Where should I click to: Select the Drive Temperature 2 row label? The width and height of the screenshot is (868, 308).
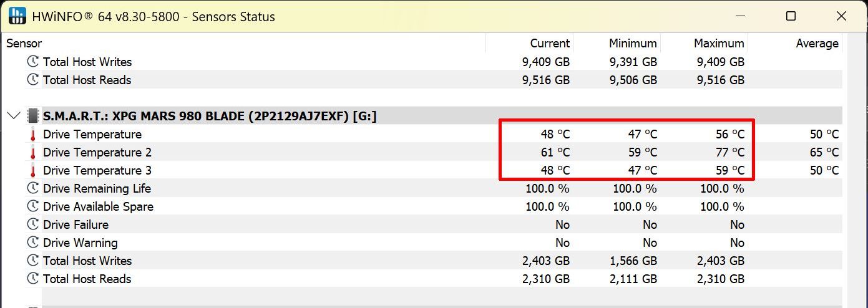[x=97, y=152]
